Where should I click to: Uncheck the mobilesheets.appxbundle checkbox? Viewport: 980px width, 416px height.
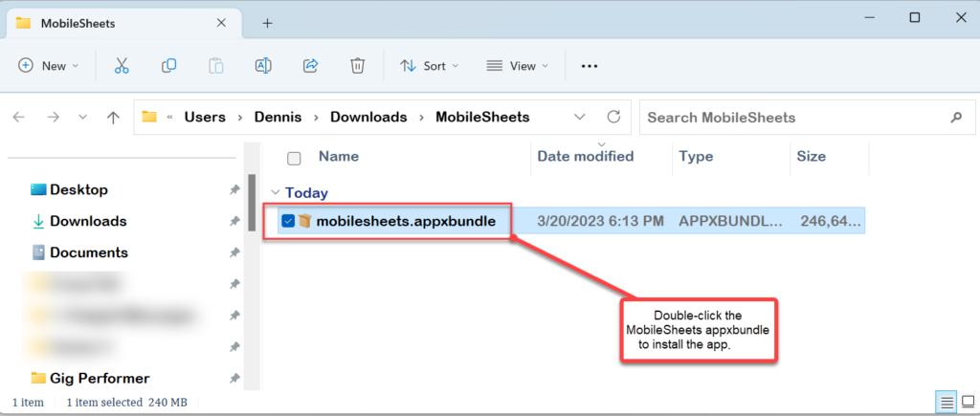(288, 221)
